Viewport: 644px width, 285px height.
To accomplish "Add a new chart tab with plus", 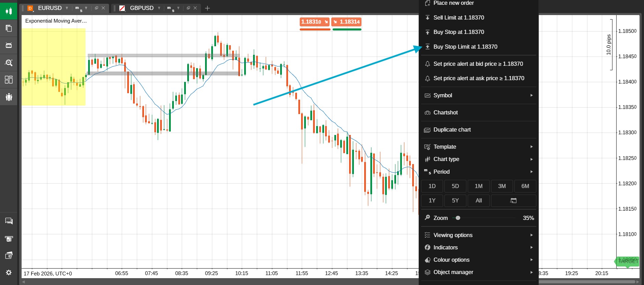I will tap(207, 8).
